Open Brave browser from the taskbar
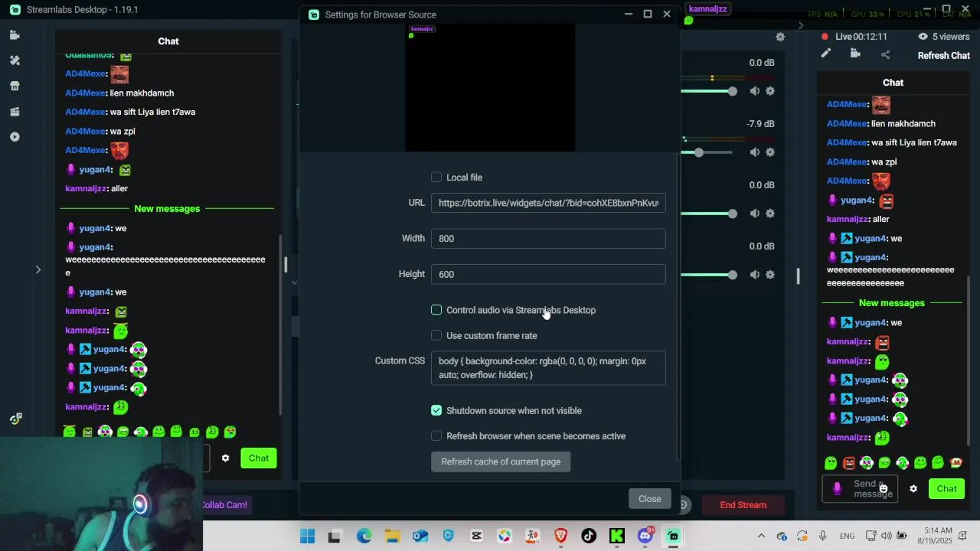 coord(560,536)
